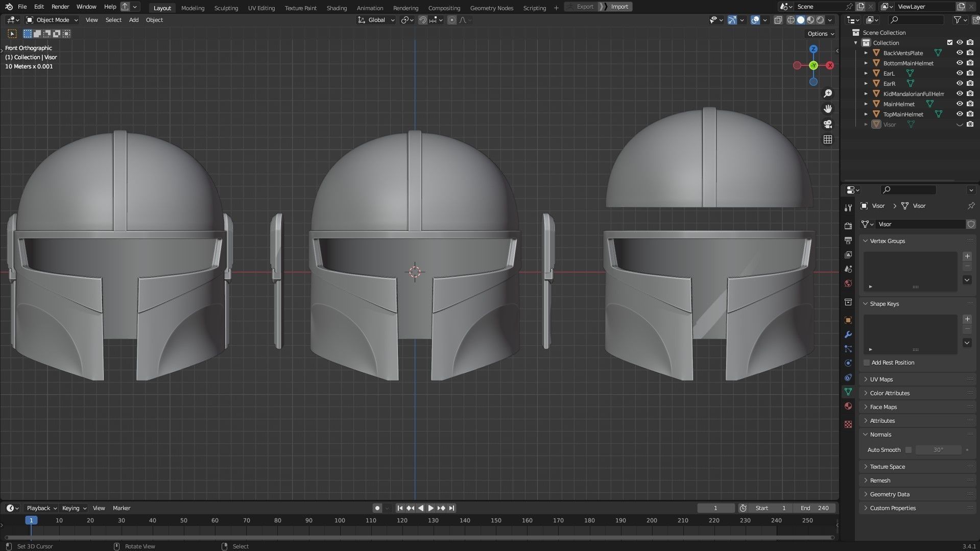Image resolution: width=980 pixels, height=551 pixels.
Task: Click the zoom magnifier icon in viewport
Action: point(828,93)
